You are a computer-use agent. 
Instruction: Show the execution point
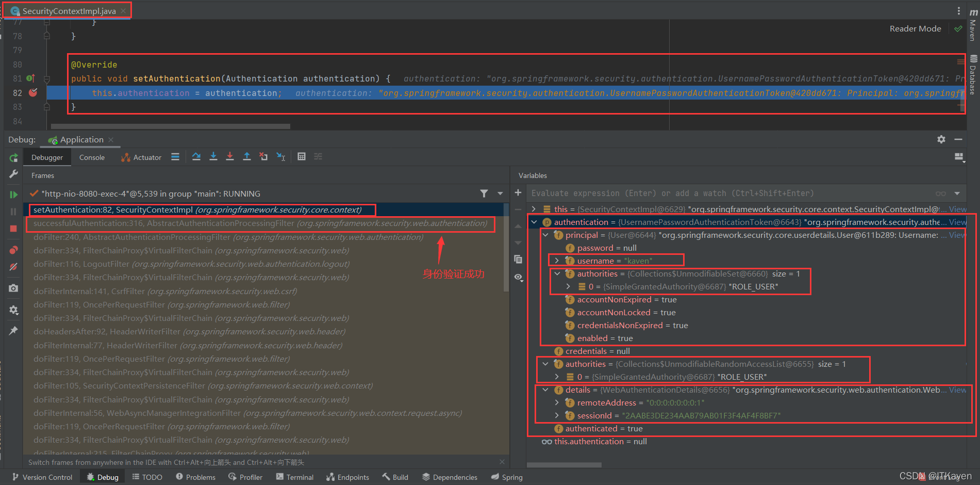tap(175, 156)
